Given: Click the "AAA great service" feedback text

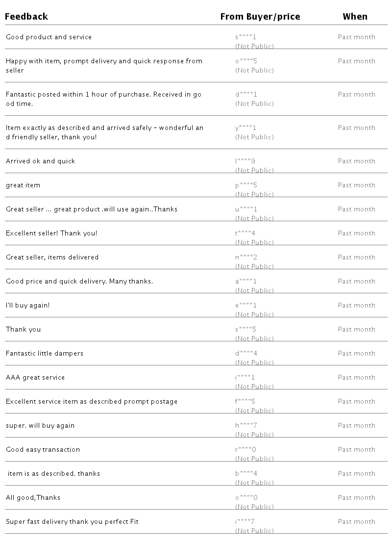Looking at the screenshot, I should (x=35, y=377).
